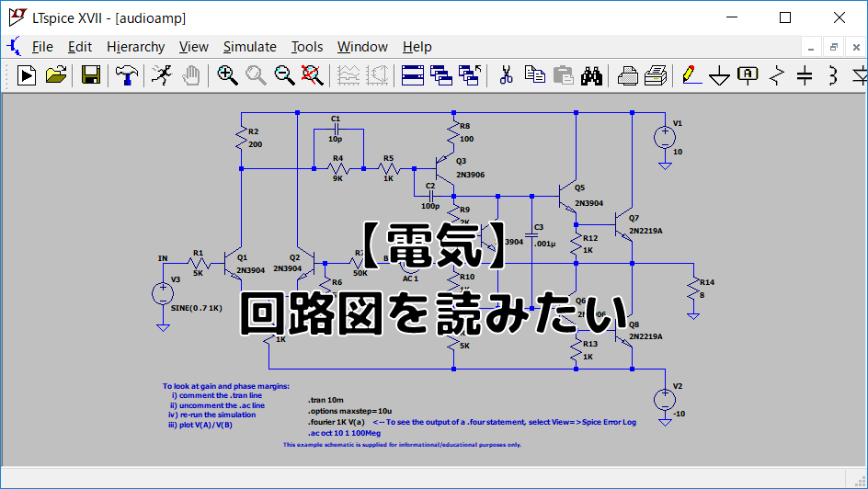Click the V1 voltage source symbol
868x489 pixels.
pyautogui.click(x=665, y=137)
